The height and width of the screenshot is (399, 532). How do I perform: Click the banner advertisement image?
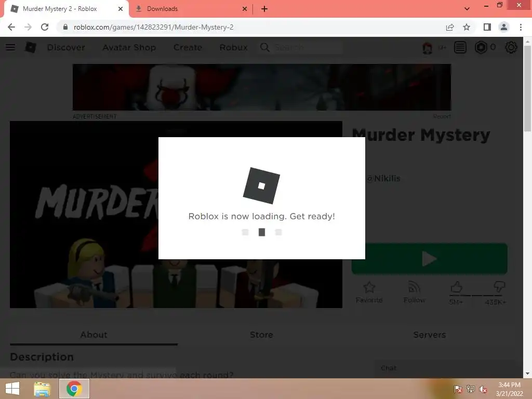coord(262,87)
